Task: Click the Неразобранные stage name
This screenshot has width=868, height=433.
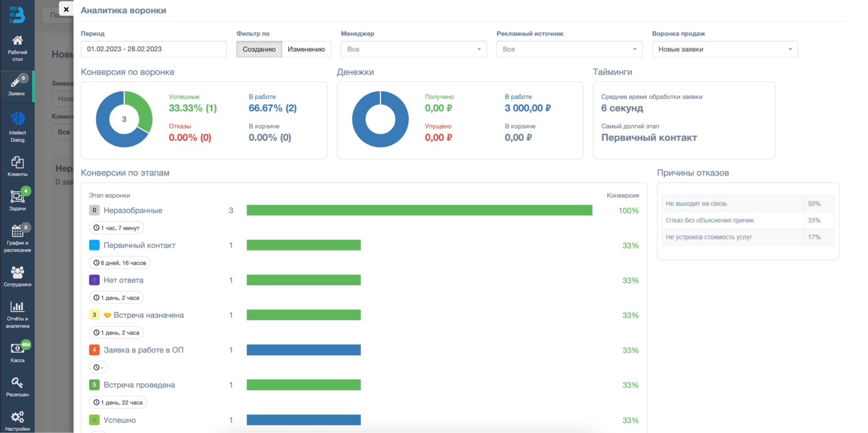Action: click(x=133, y=210)
